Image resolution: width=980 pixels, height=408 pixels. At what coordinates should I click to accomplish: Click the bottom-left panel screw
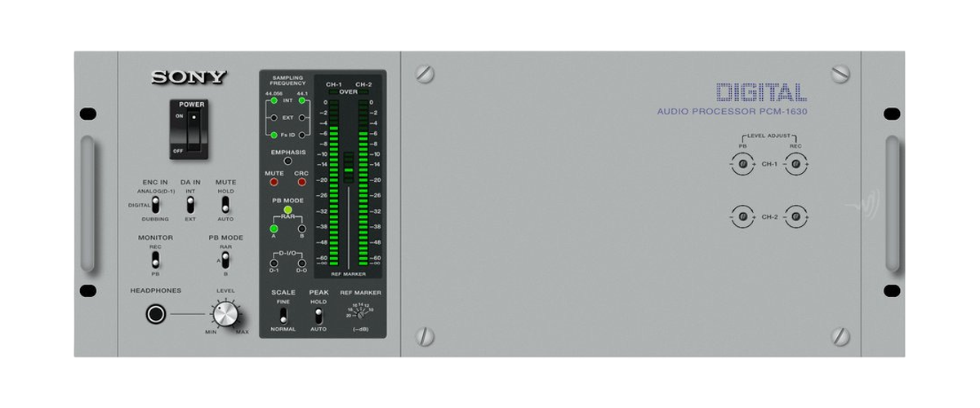coord(423,335)
